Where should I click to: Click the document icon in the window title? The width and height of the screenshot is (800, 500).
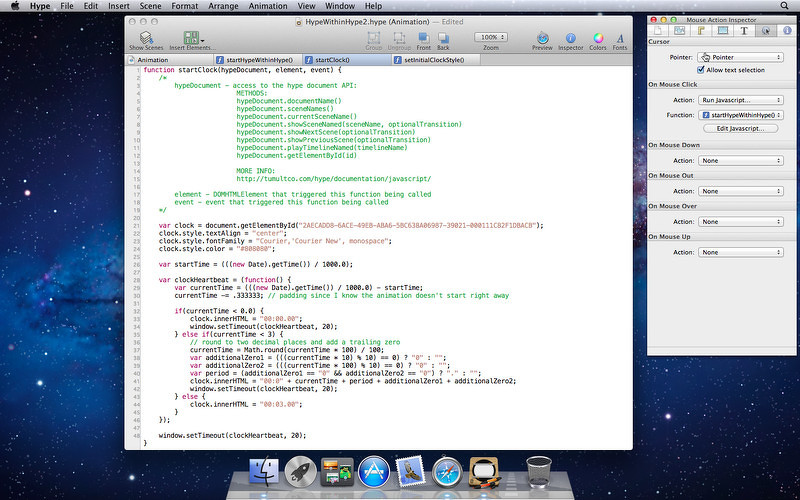pyautogui.click(x=299, y=22)
